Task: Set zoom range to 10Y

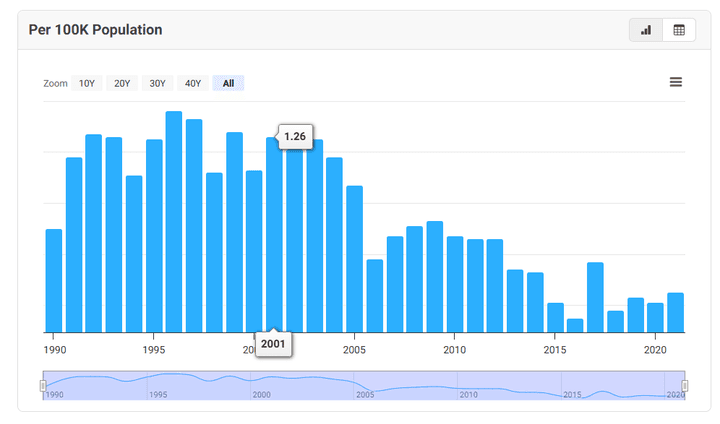Action: click(87, 83)
